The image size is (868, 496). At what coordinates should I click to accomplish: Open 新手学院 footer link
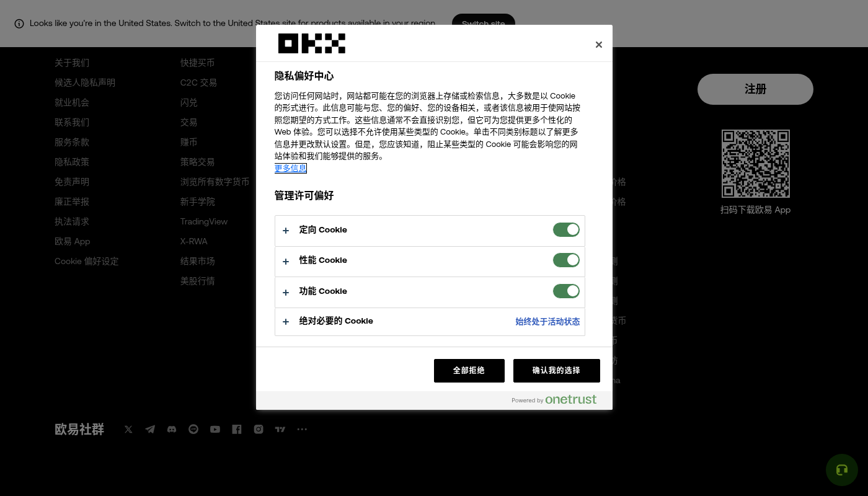pos(198,202)
